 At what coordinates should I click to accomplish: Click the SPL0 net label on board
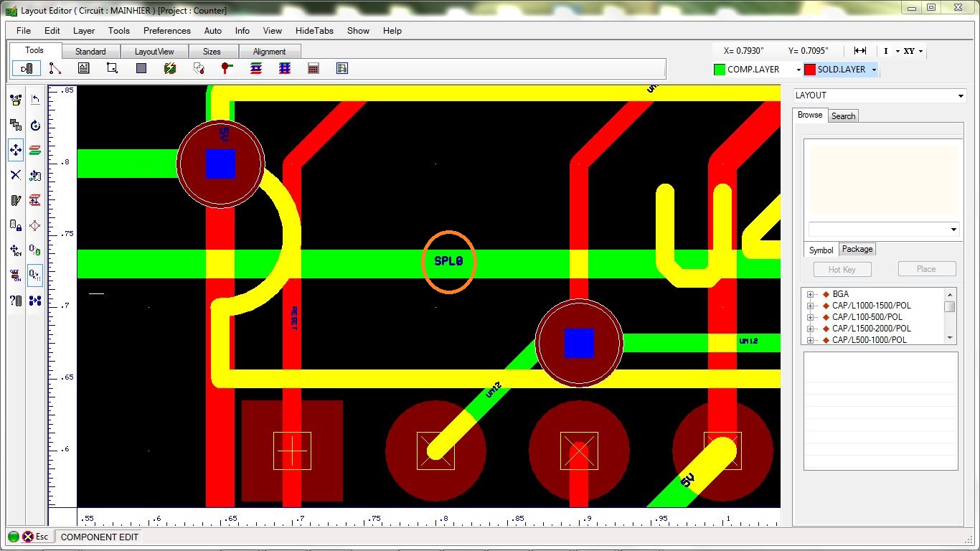(449, 261)
